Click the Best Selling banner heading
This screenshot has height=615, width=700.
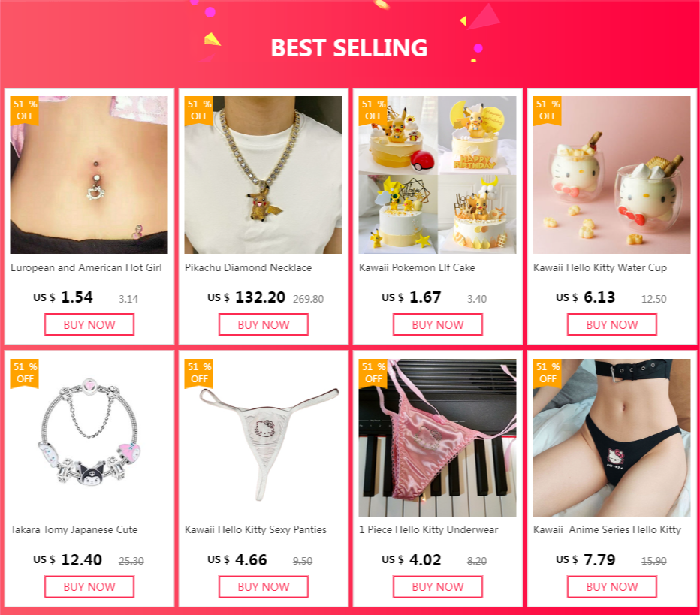tap(349, 48)
